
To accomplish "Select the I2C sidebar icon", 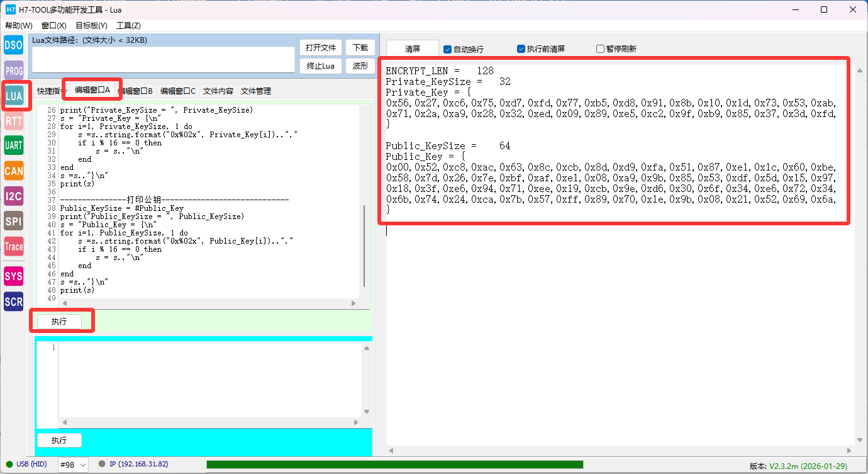I will pyautogui.click(x=14, y=196).
